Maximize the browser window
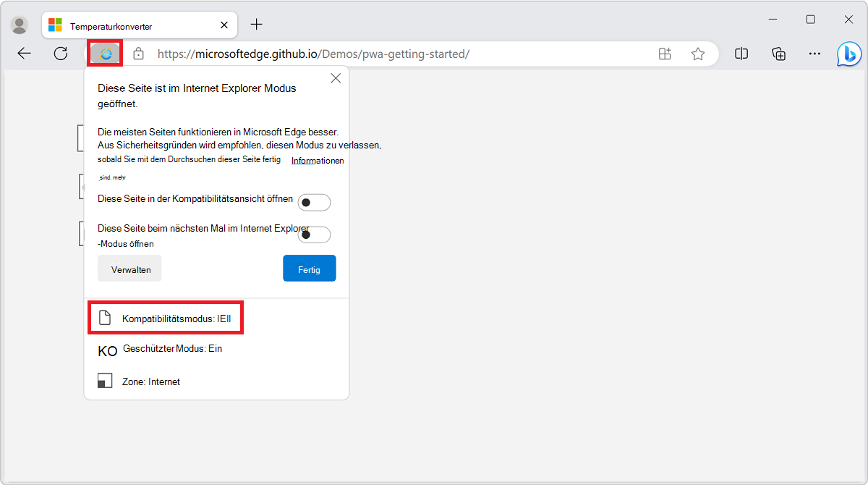 (810, 20)
